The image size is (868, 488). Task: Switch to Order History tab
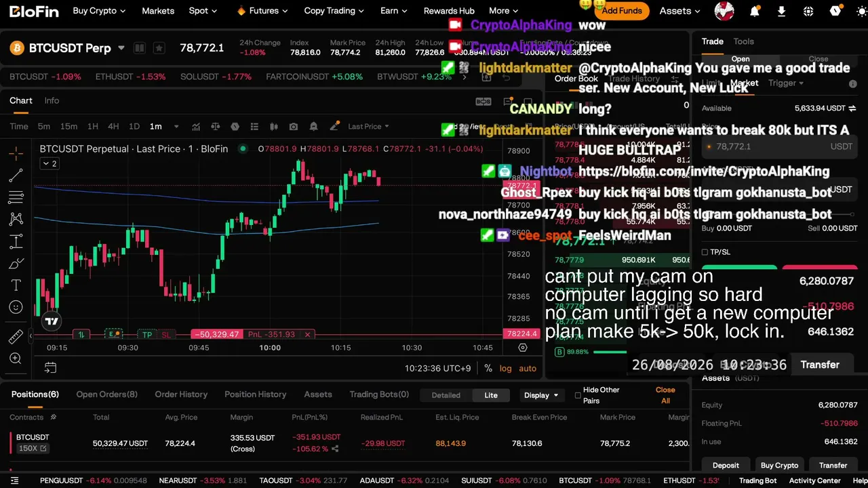[x=181, y=394]
